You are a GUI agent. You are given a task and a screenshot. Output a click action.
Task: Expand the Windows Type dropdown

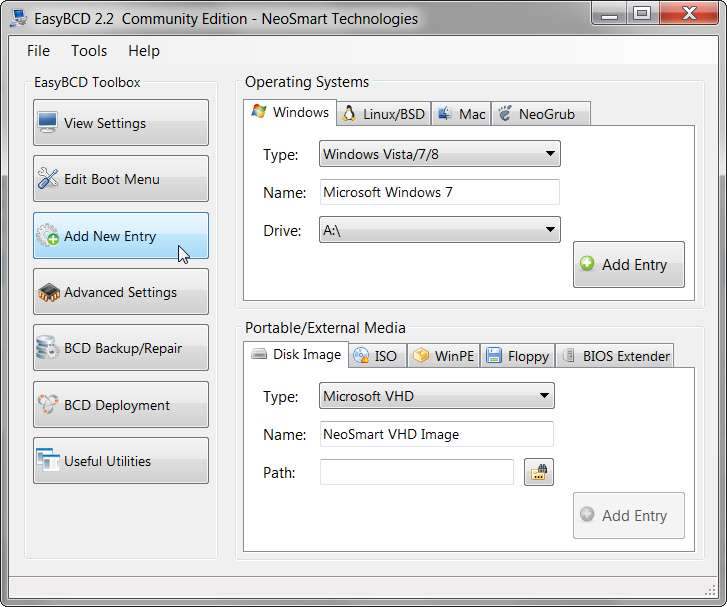point(440,154)
